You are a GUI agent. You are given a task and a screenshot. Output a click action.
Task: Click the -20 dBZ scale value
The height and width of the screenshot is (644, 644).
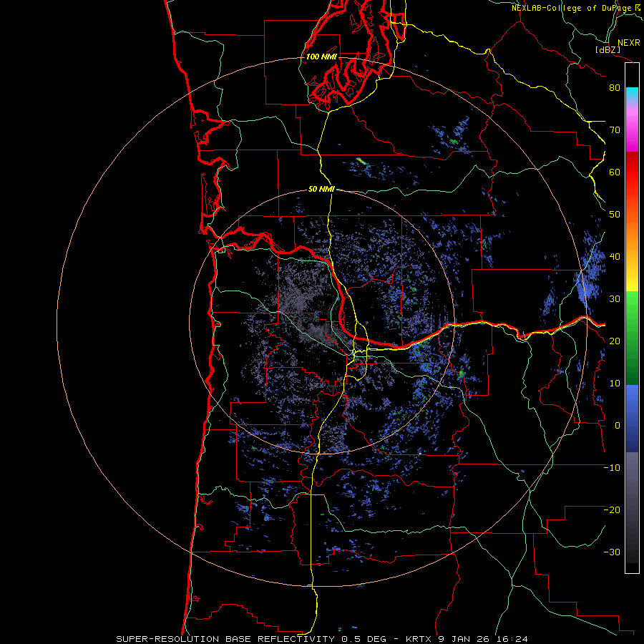pyautogui.click(x=612, y=509)
